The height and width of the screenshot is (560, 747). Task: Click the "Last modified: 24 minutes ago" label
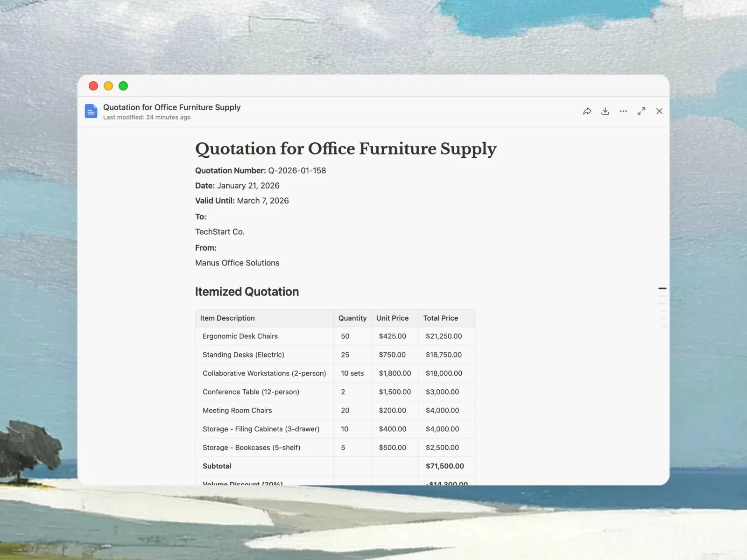click(x=147, y=117)
